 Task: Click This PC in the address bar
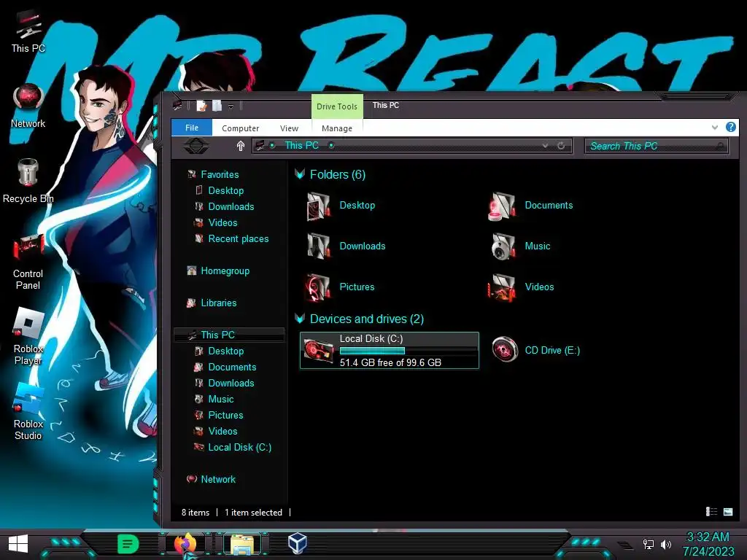click(301, 145)
